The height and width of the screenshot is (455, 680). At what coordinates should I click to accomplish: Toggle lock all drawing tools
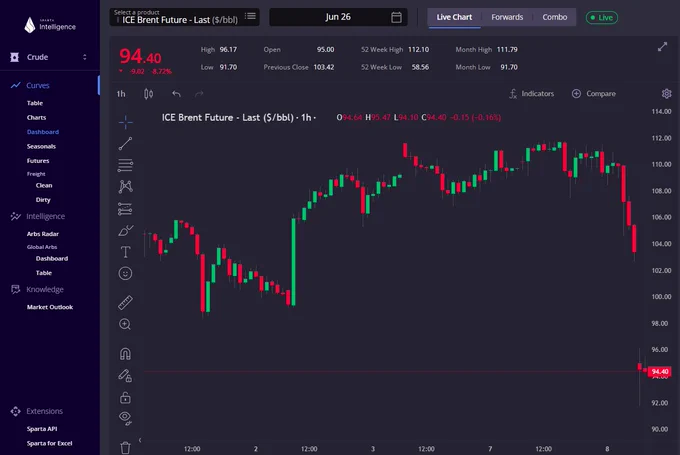(x=125, y=397)
